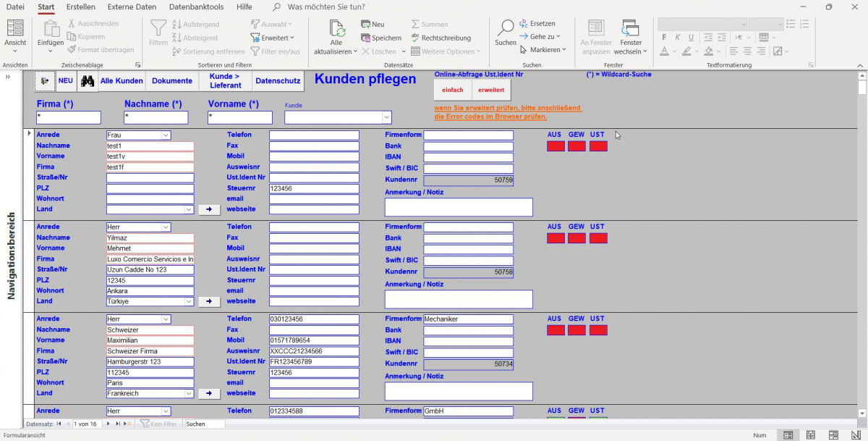The image size is (868, 441).
Task: Click the Alle aktualisieren refresh icon
Action: [x=336, y=29]
